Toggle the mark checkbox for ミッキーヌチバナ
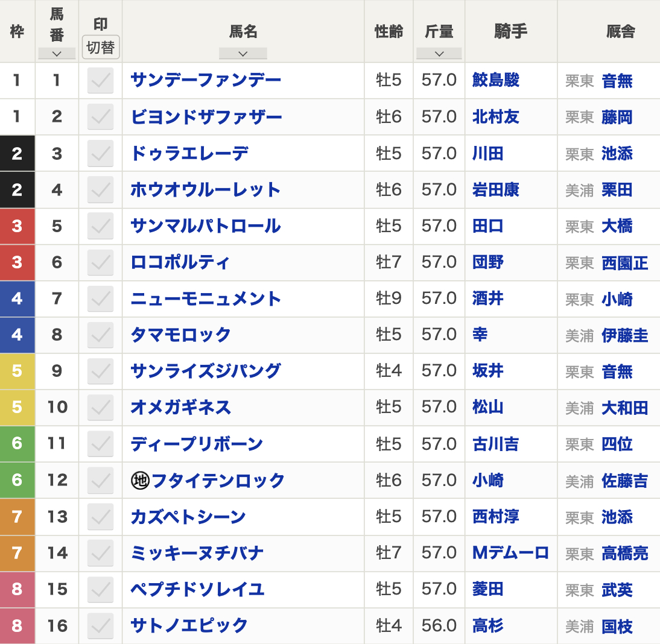 (101, 553)
